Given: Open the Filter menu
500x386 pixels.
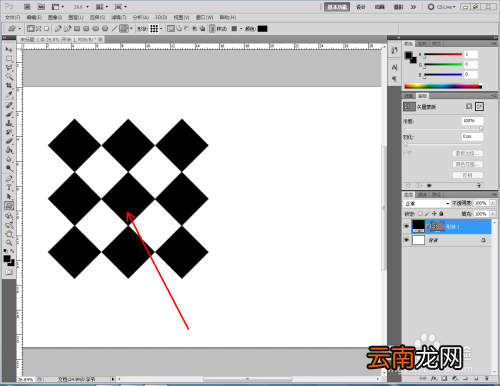Looking at the screenshot, I should (119, 17).
